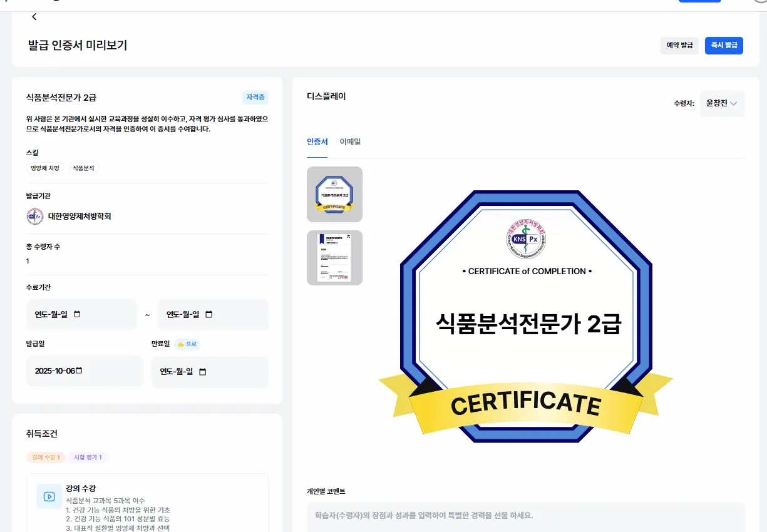Click the 총 수령자 수 value 1
This screenshot has height=532, width=767.
[28, 261]
